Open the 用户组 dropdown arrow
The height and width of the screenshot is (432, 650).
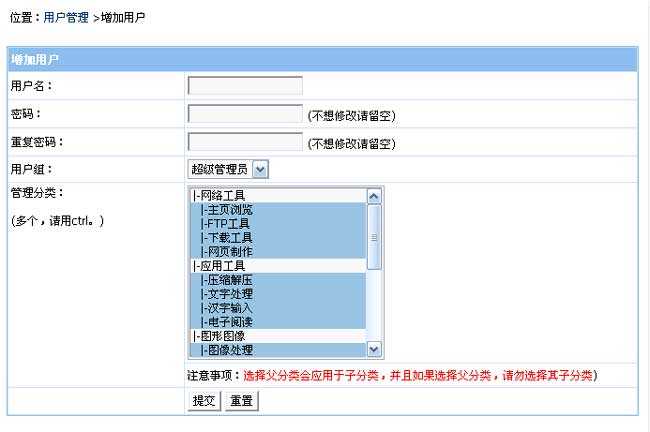click(260, 170)
